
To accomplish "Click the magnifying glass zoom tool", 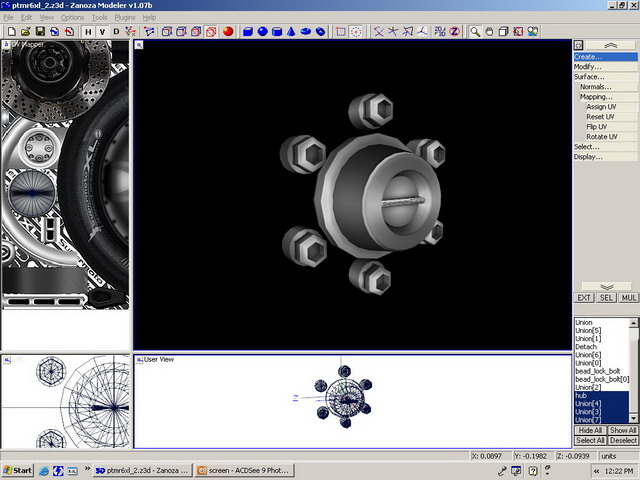I will click(x=474, y=31).
